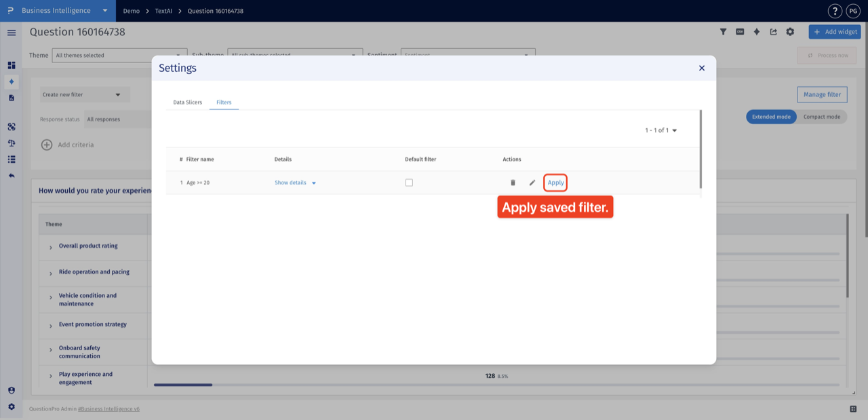The height and width of the screenshot is (420, 868).
Task: Open the report document icon in sidebar
Action: 12,98
